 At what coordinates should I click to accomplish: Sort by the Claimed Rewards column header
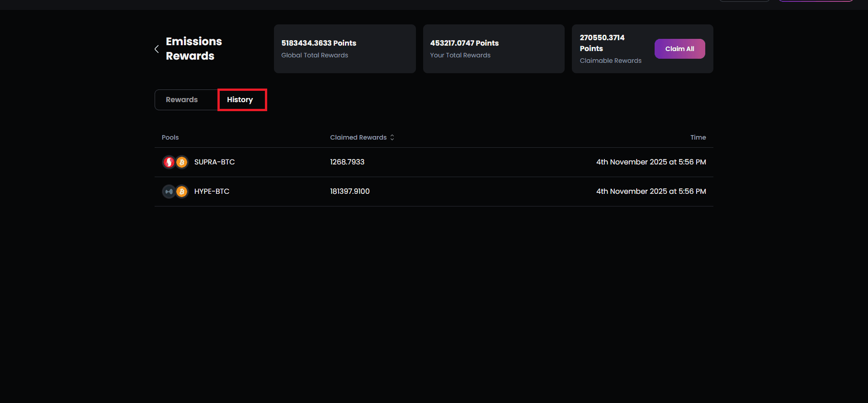(358, 137)
